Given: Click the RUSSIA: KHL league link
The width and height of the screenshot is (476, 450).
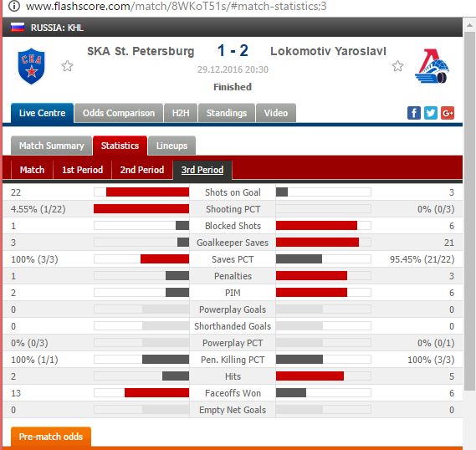Looking at the screenshot, I should pos(57,28).
